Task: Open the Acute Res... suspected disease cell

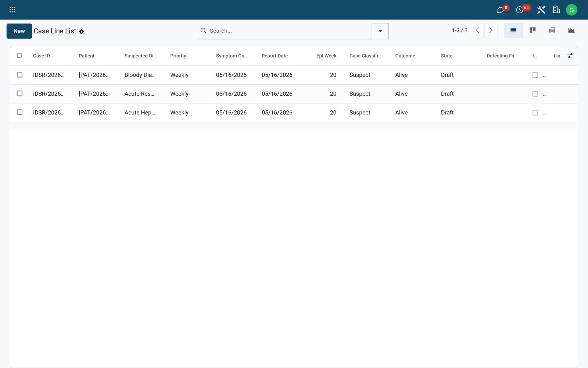Action: click(139, 94)
